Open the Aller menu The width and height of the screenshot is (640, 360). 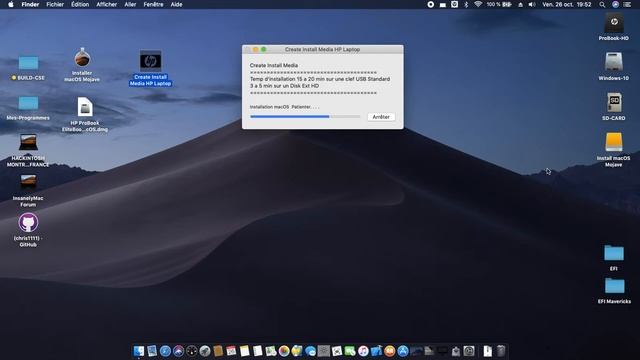coord(130,4)
